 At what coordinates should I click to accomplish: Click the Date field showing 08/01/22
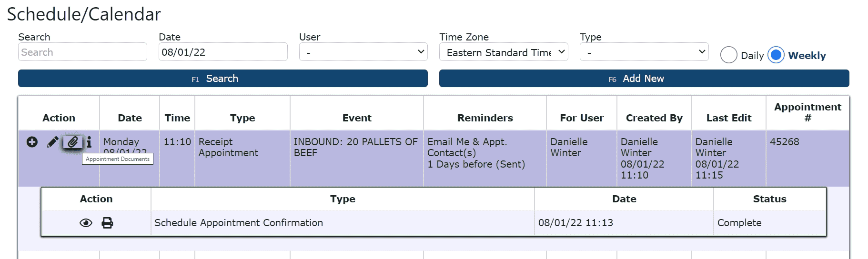(x=222, y=52)
